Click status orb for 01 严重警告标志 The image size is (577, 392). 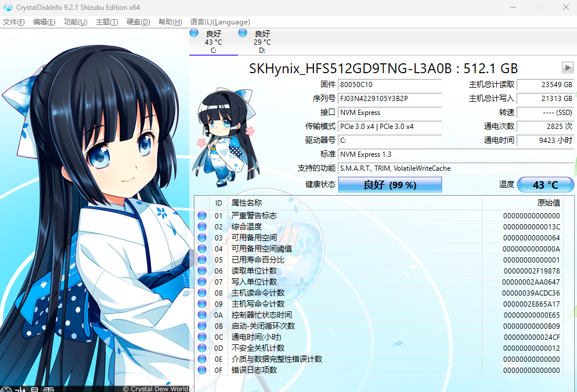202,215
